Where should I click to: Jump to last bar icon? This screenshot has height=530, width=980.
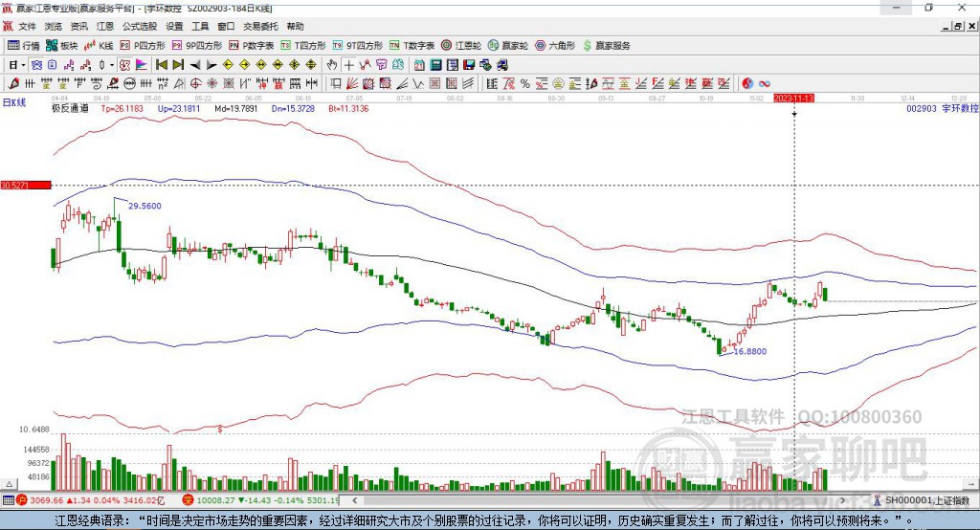[x=178, y=65]
